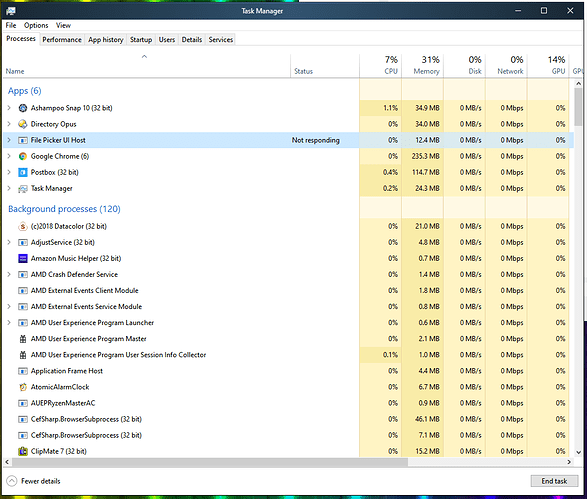Image resolution: width=587 pixels, height=499 pixels.
Task: Expand the Postbox process group
Action: [x=9, y=172]
